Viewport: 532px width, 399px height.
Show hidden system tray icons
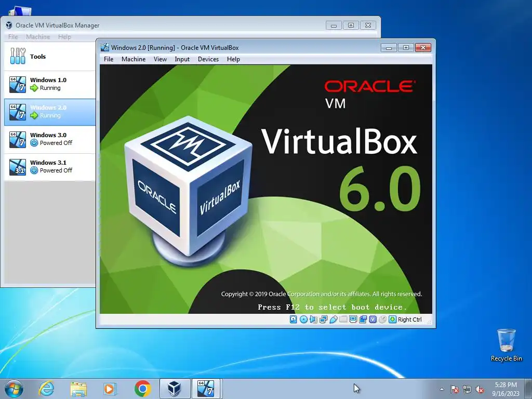tap(442, 389)
